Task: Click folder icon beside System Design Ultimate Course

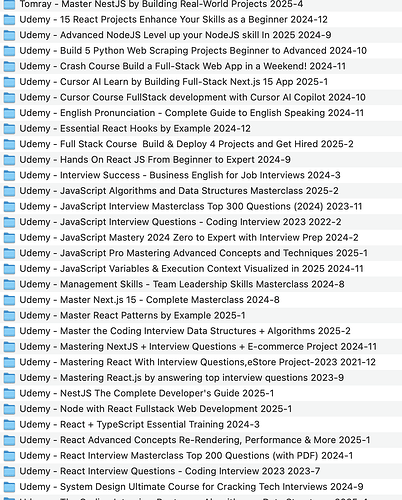Action: tap(9, 487)
